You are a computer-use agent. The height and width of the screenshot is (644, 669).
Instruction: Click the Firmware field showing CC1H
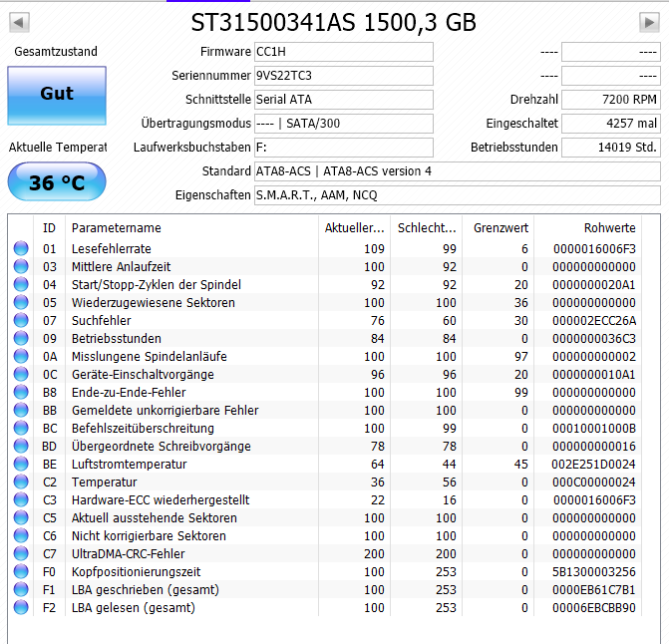[344, 52]
